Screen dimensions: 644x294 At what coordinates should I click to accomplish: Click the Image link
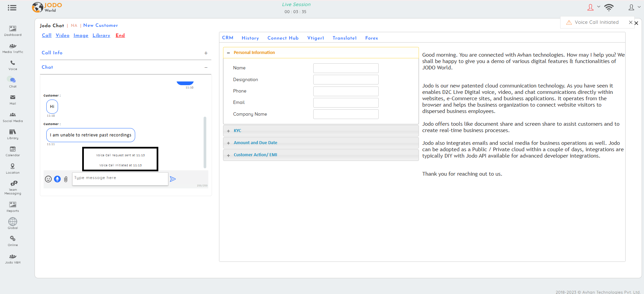click(81, 35)
